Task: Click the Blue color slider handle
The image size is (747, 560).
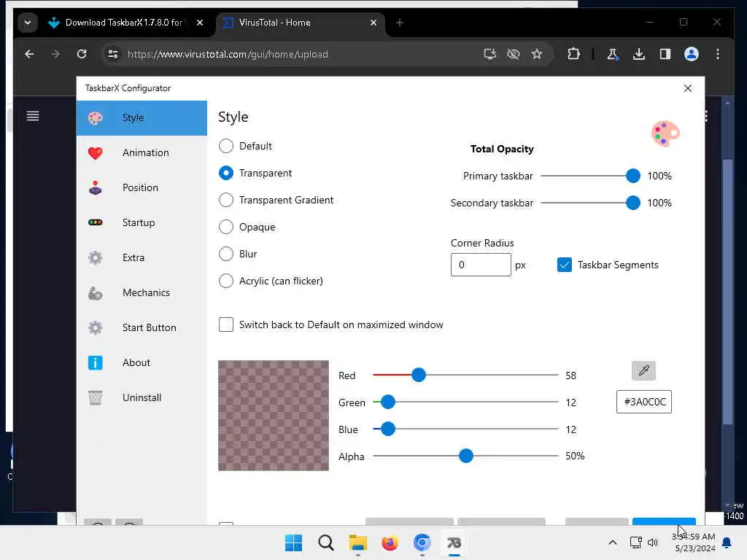Action: tap(388, 429)
